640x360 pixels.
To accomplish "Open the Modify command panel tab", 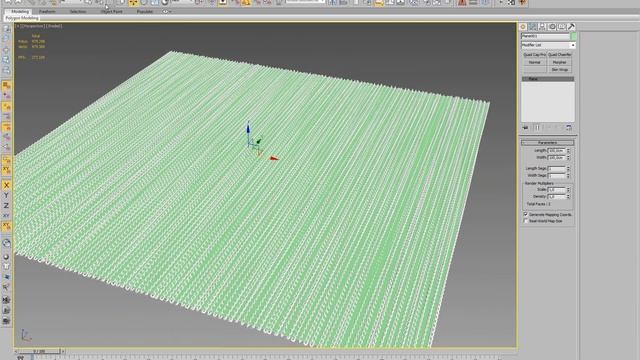I will [x=533, y=27].
